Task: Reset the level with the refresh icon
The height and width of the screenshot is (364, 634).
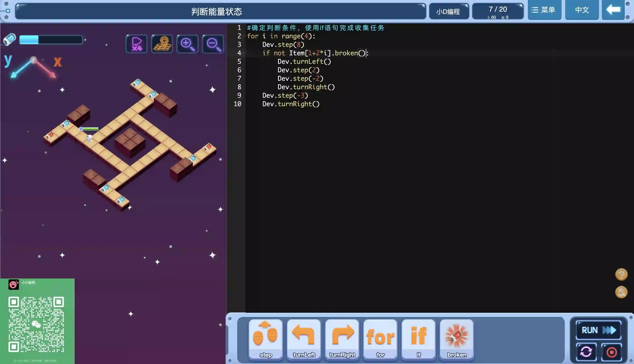Action: tap(586, 352)
